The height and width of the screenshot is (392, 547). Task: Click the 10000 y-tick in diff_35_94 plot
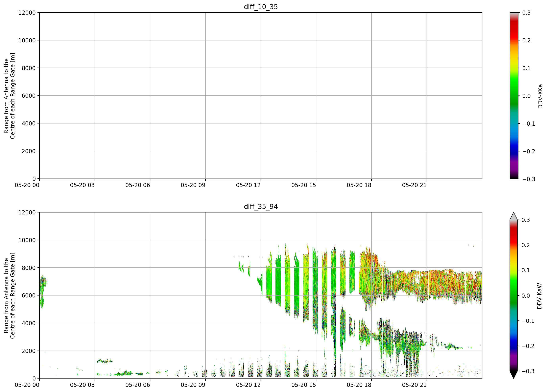(27, 240)
